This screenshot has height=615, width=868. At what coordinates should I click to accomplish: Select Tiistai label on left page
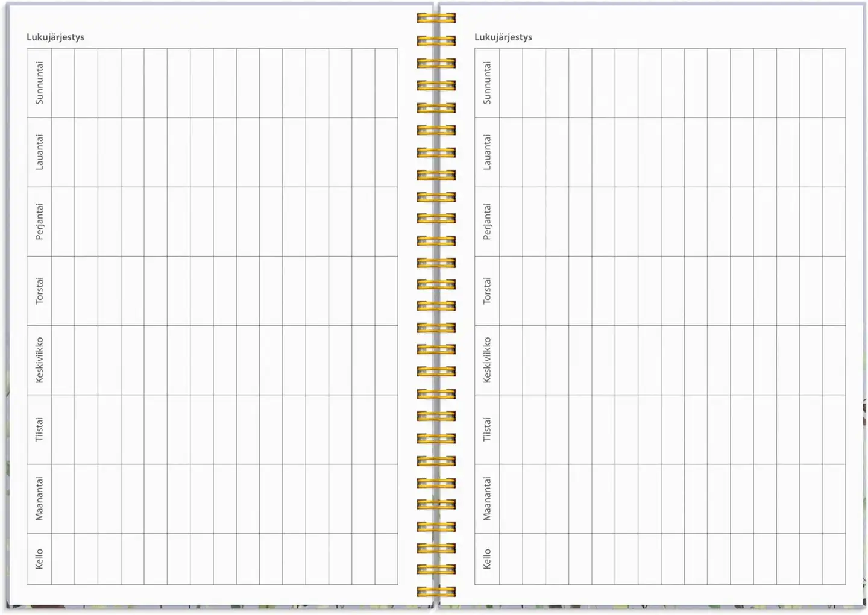point(40,429)
